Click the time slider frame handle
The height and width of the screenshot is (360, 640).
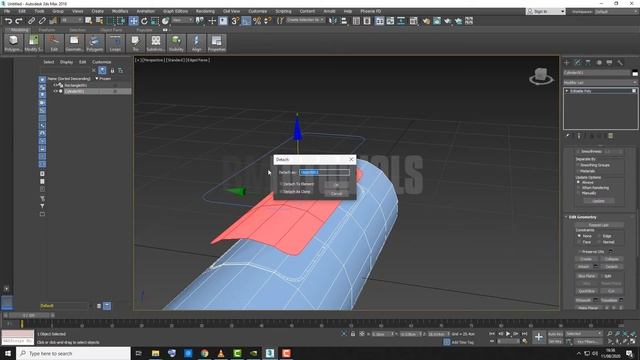tap(29, 315)
